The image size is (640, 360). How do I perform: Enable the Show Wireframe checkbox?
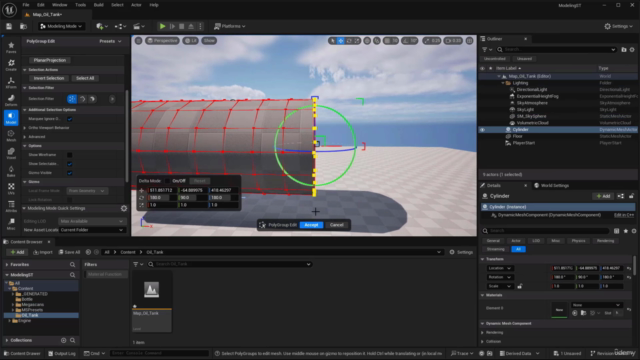[x=70, y=155]
